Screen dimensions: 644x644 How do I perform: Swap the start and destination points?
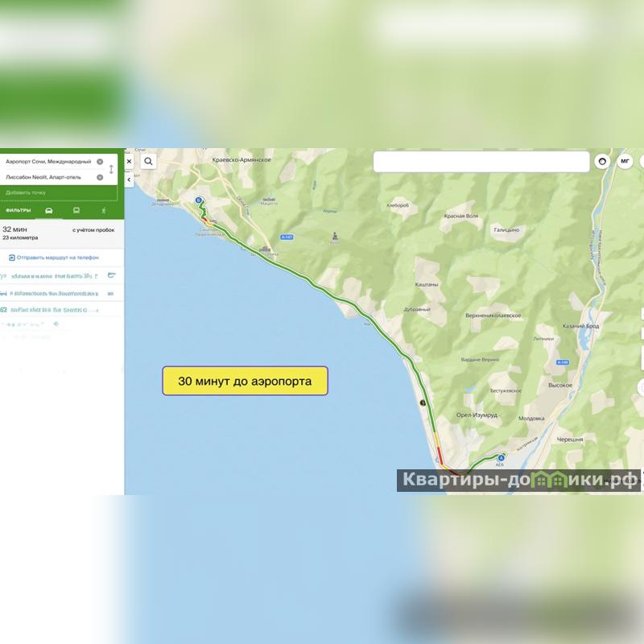point(111,169)
